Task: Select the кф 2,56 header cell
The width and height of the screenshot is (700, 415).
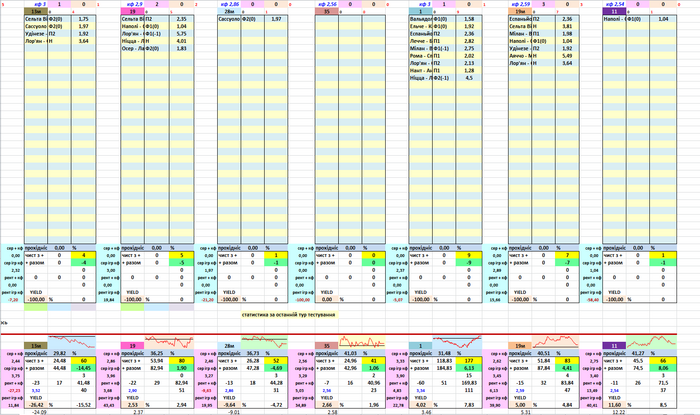Action: (329, 4)
